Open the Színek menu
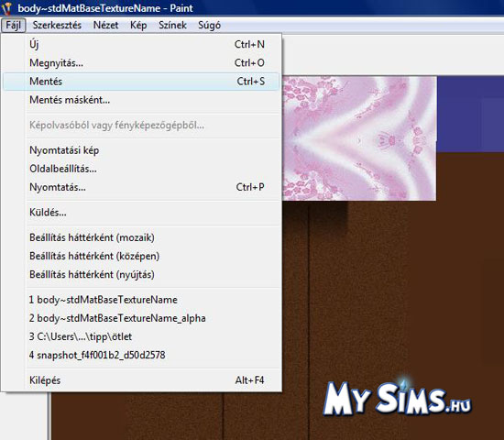This screenshot has width=504, height=440. 172,25
